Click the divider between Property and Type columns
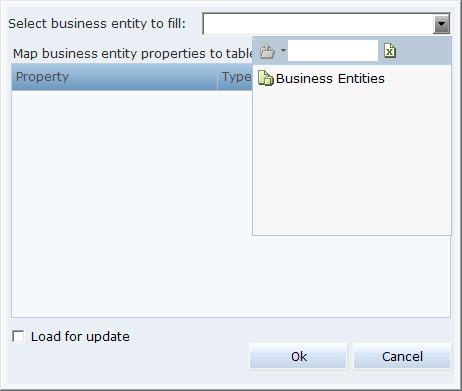Image resolution: width=462 pixels, height=391 pixels. (218, 77)
